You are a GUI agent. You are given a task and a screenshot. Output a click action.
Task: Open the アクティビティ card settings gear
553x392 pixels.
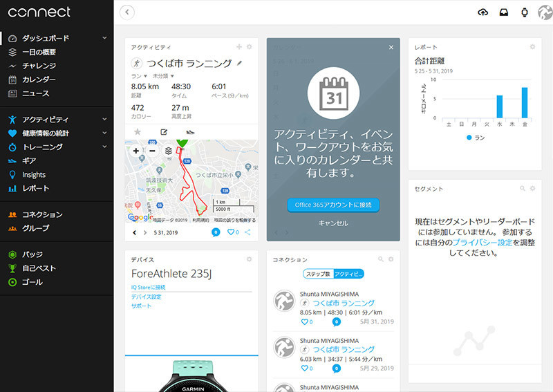coord(250,46)
